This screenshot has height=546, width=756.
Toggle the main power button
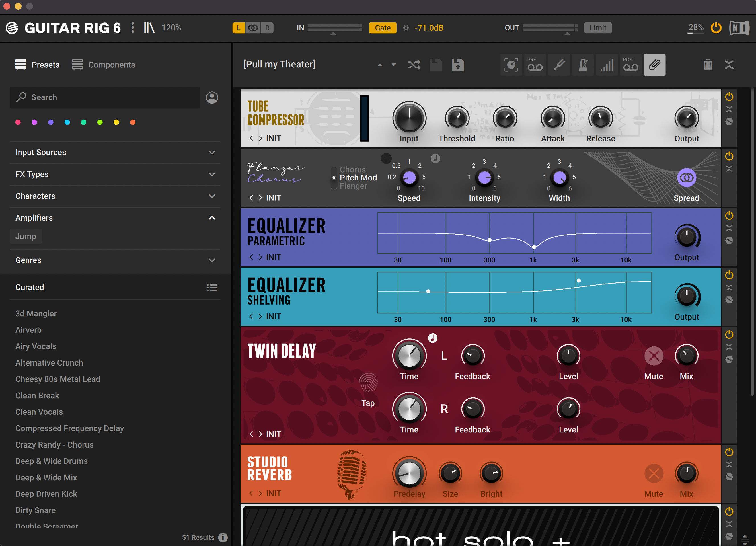716,28
